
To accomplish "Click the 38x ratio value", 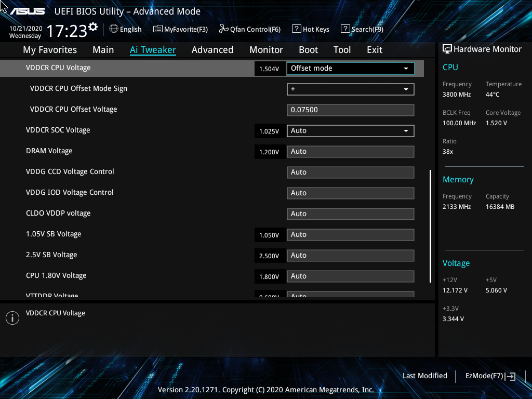I will coord(448,152).
